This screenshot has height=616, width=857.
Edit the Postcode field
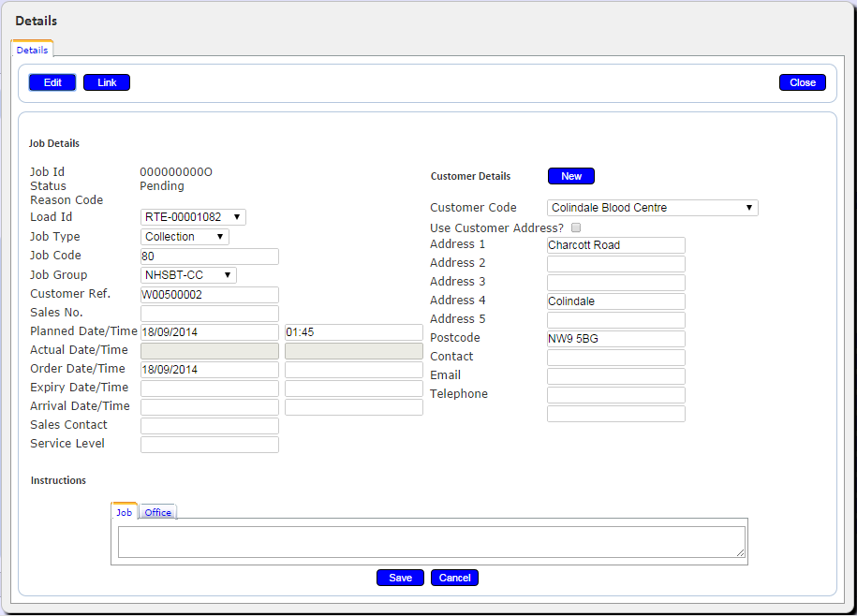tap(616, 339)
